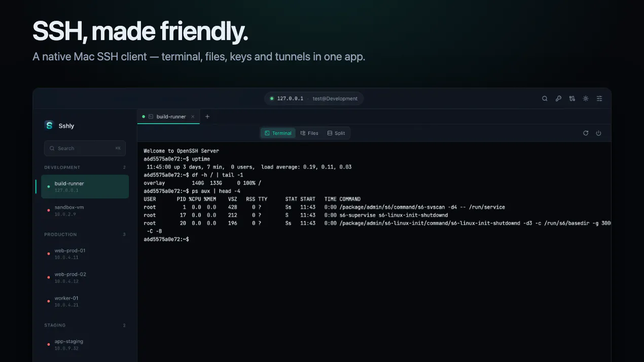Add a new tab with plus
Screen dimensions: 644x362
207,117
